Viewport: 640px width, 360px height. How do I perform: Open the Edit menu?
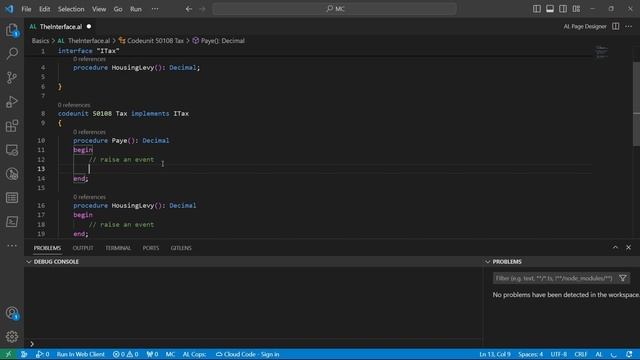click(44, 9)
